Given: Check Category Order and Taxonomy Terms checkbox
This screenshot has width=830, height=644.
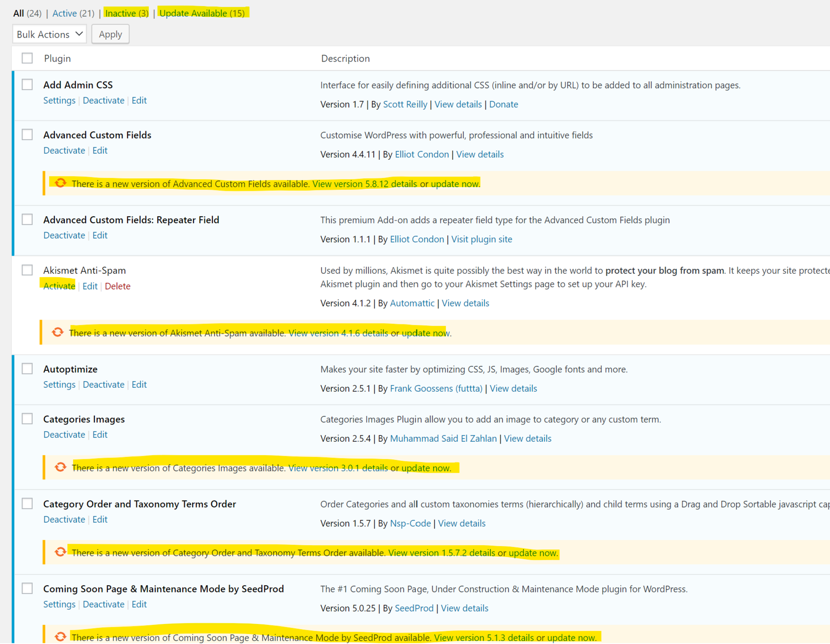Looking at the screenshot, I should (27, 504).
